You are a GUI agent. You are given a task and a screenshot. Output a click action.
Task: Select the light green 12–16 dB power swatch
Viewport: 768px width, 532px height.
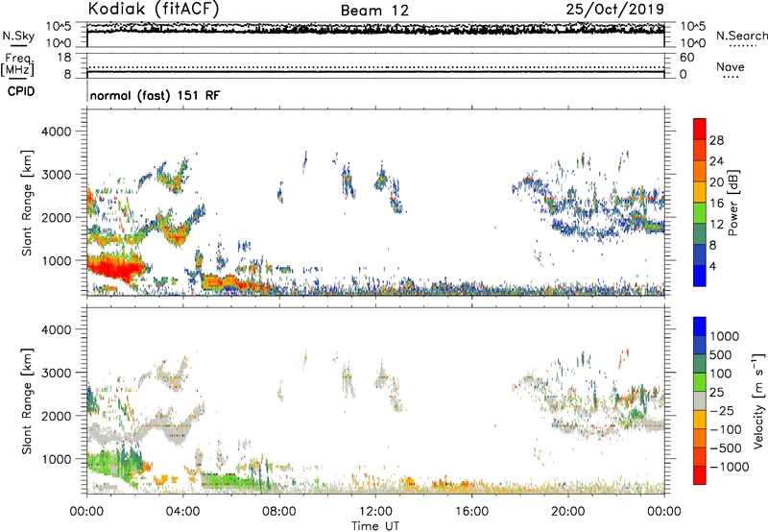pyautogui.click(x=700, y=213)
